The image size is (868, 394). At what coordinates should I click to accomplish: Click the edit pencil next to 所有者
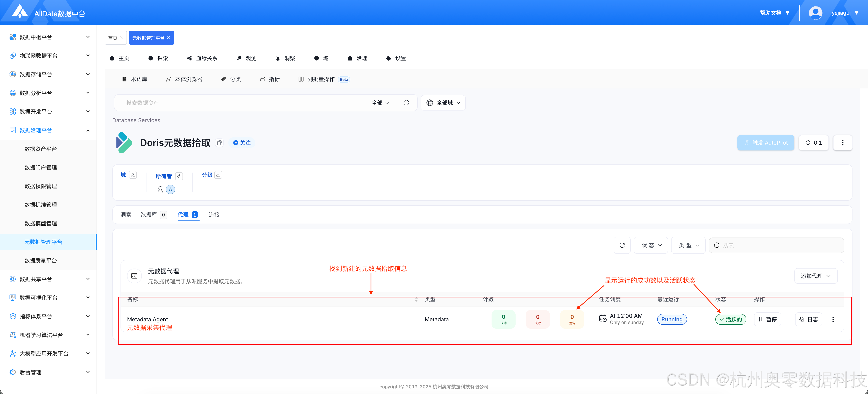point(179,176)
